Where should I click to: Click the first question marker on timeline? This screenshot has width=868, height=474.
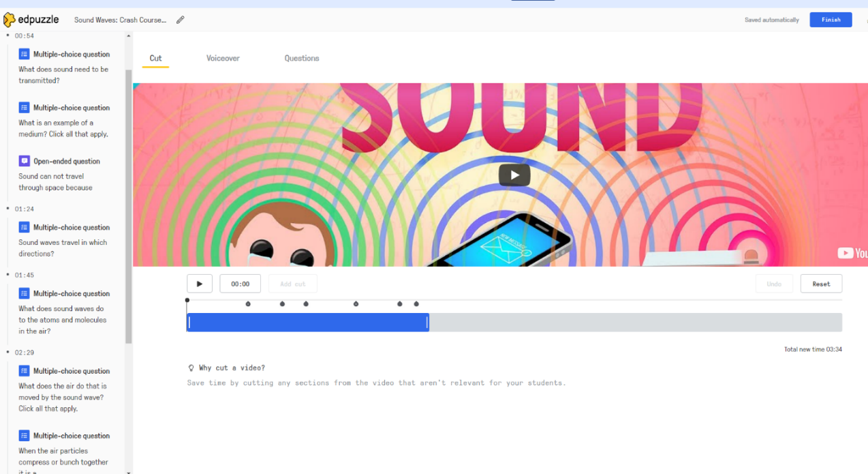[x=248, y=303]
